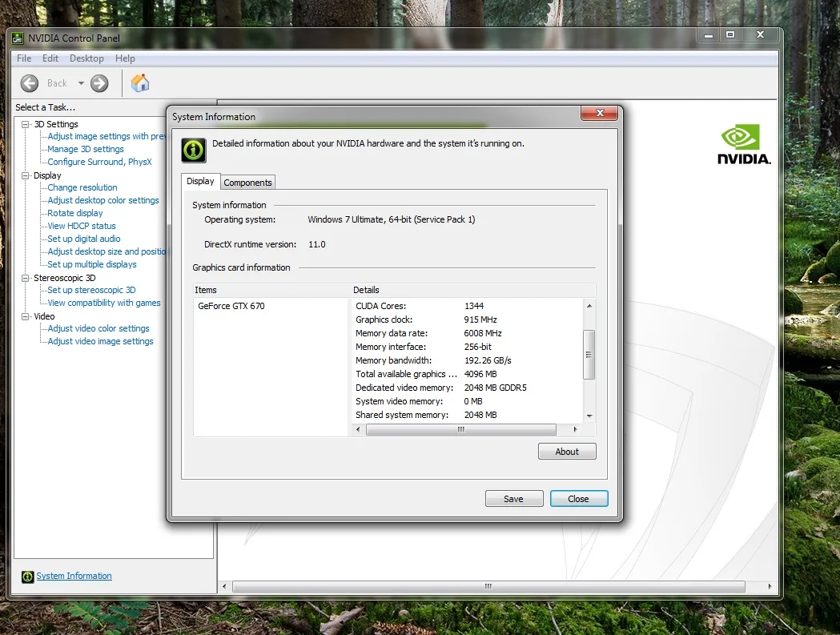Click the Home icon in toolbar

pos(140,83)
